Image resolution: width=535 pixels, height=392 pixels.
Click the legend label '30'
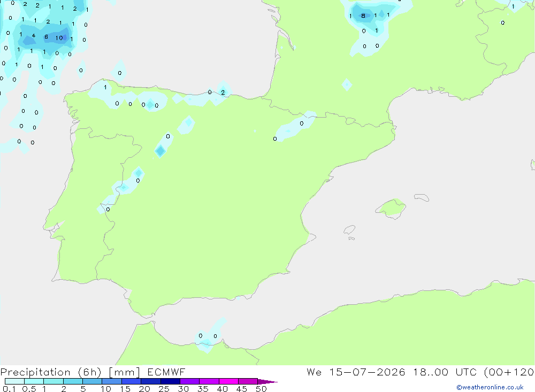click(183, 389)
